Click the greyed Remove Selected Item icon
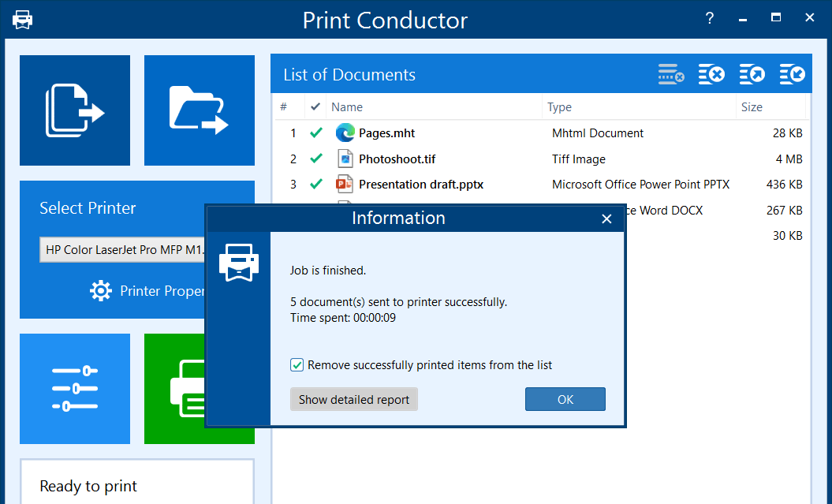832x504 pixels. [671, 75]
